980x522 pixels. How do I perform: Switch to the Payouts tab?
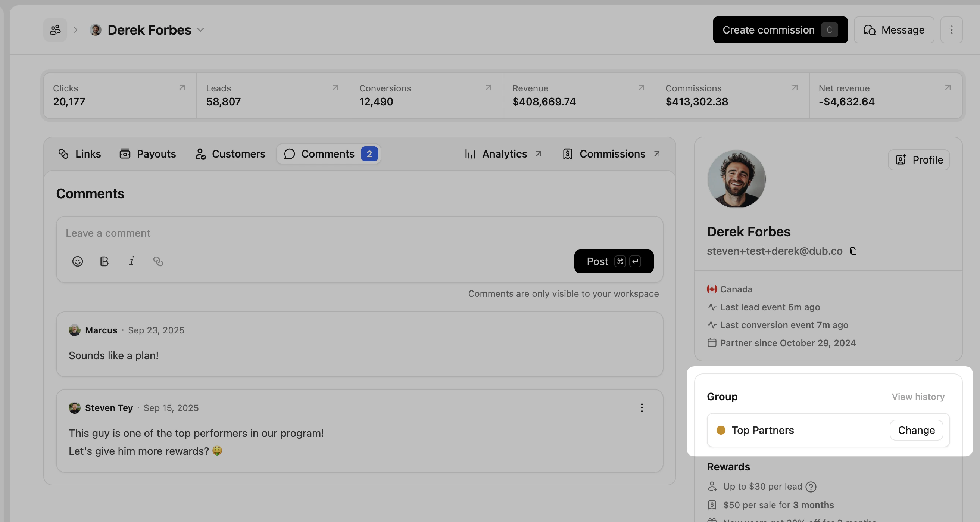(x=148, y=154)
